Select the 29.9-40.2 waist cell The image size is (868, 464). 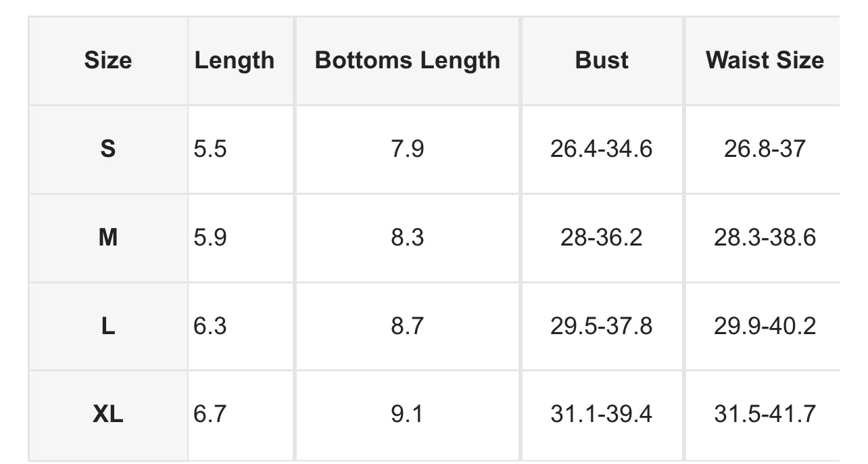(x=765, y=326)
